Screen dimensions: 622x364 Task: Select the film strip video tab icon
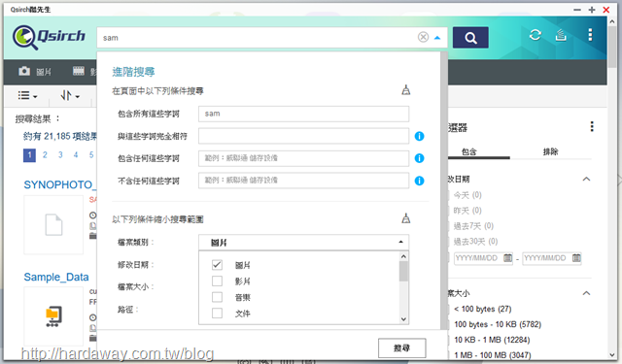point(79,71)
